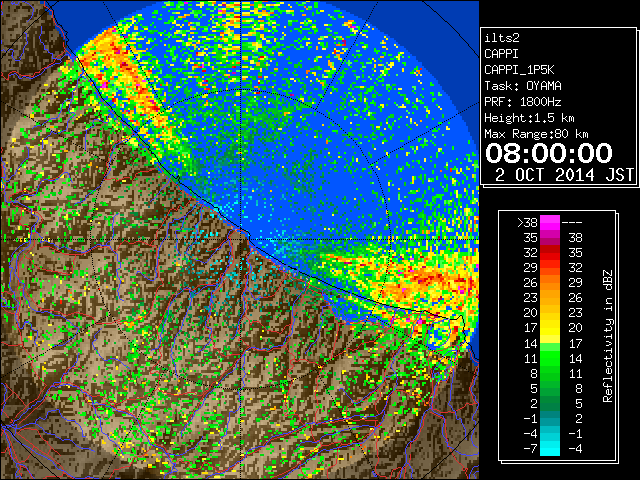The width and height of the screenshot is (640, 480).
Task: Pick the magenta swatch atop the reflectivity legend
Action: [550, 223]
